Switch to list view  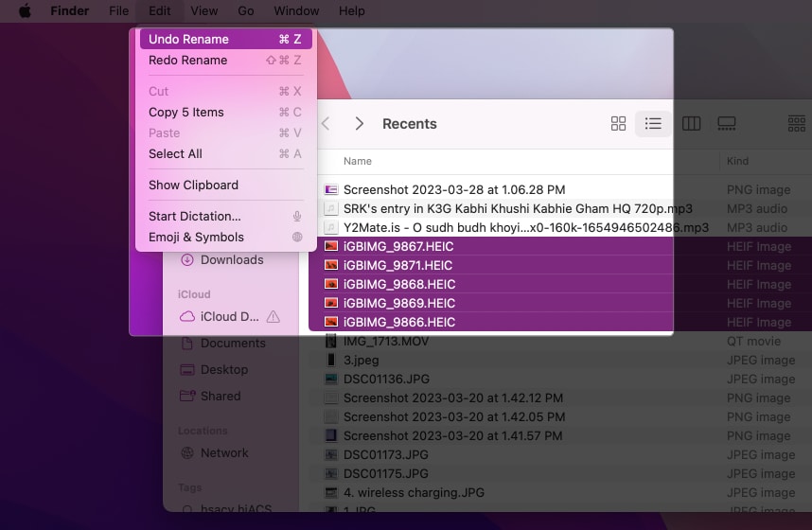pyautogui.click(x=653, y=123)
